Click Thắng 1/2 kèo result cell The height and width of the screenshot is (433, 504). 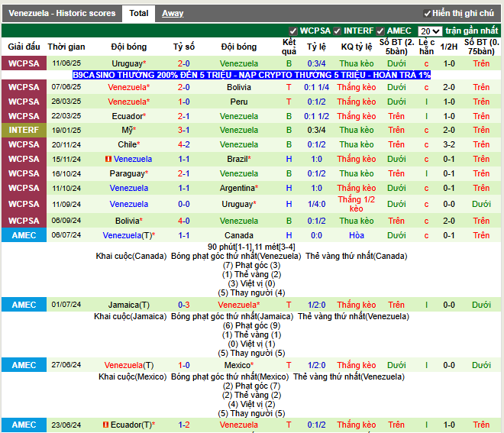357,204
